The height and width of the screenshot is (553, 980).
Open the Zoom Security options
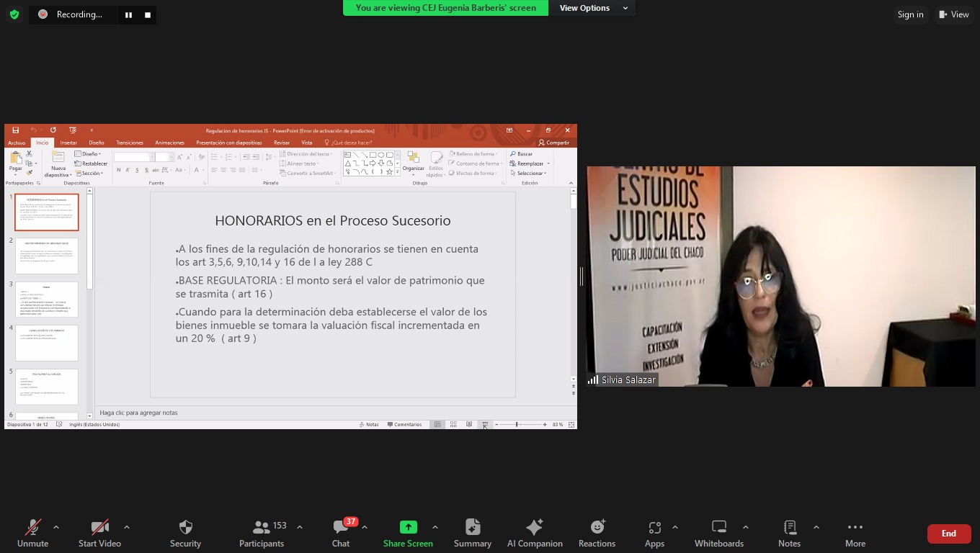click(185, 534)
